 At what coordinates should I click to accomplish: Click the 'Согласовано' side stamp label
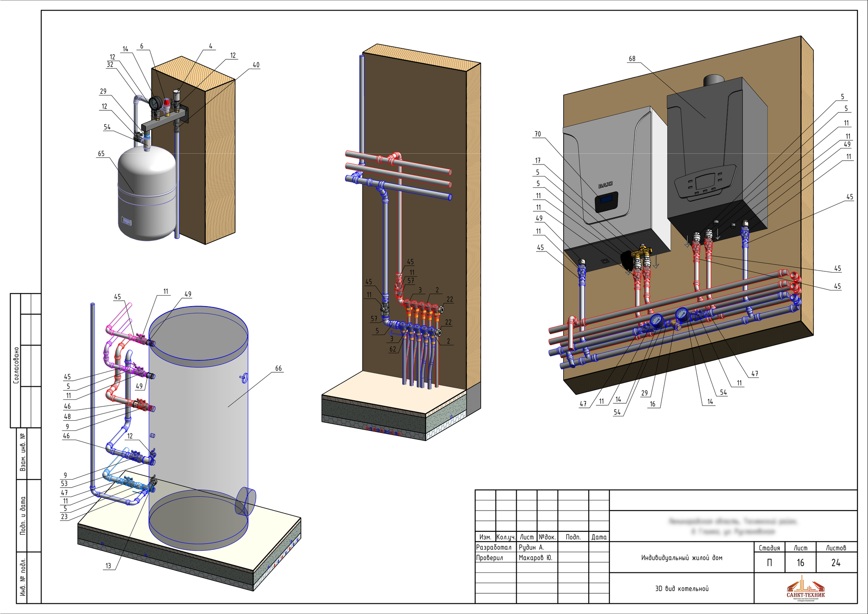(16, 365)
